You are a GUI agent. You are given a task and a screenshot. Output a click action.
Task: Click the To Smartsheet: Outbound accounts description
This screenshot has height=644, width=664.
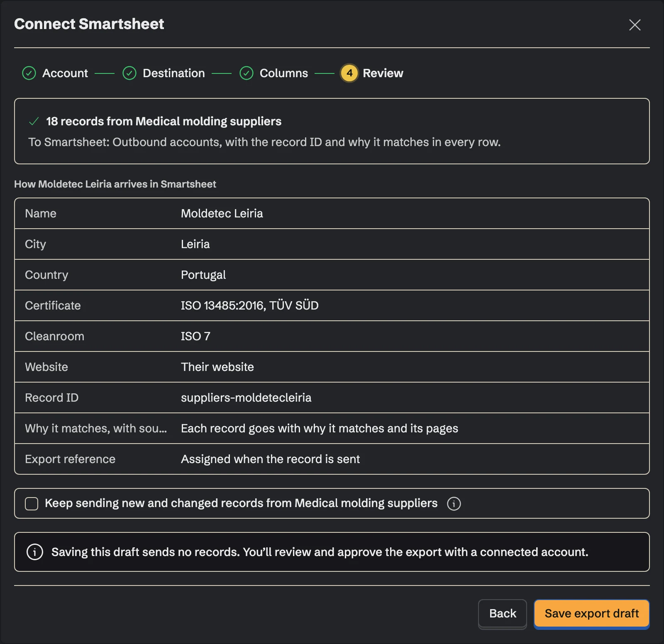click(265, 142)
